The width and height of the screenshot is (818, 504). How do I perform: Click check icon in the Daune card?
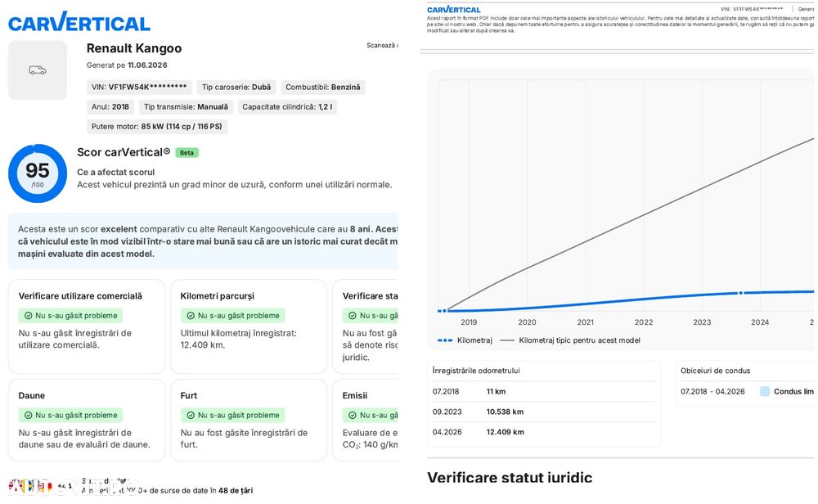(28, 416)
